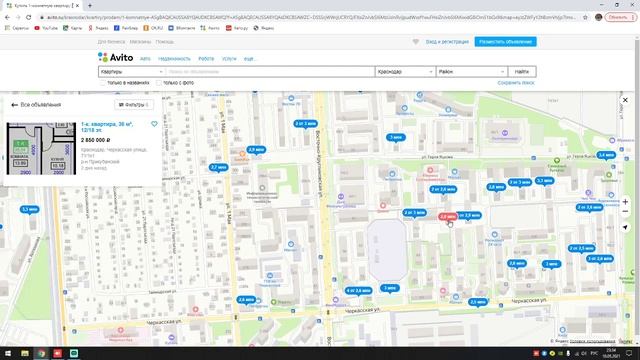Switch to Chrome in the taskbar
Screen dimensions: 640x360
coord(41,353)
